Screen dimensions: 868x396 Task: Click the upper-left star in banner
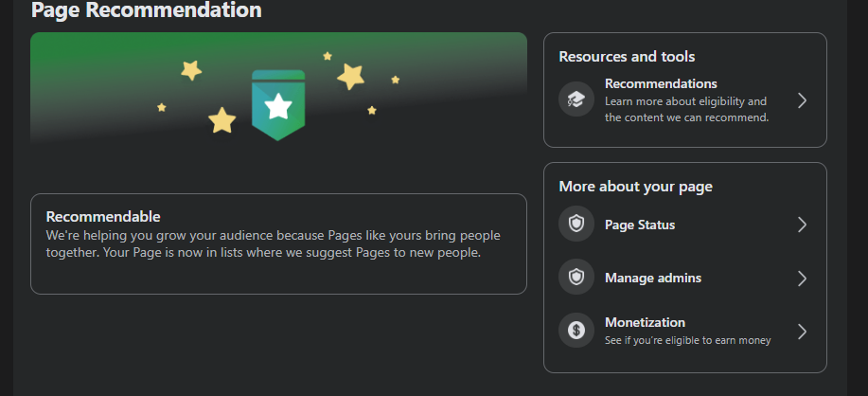coord(191,70)
